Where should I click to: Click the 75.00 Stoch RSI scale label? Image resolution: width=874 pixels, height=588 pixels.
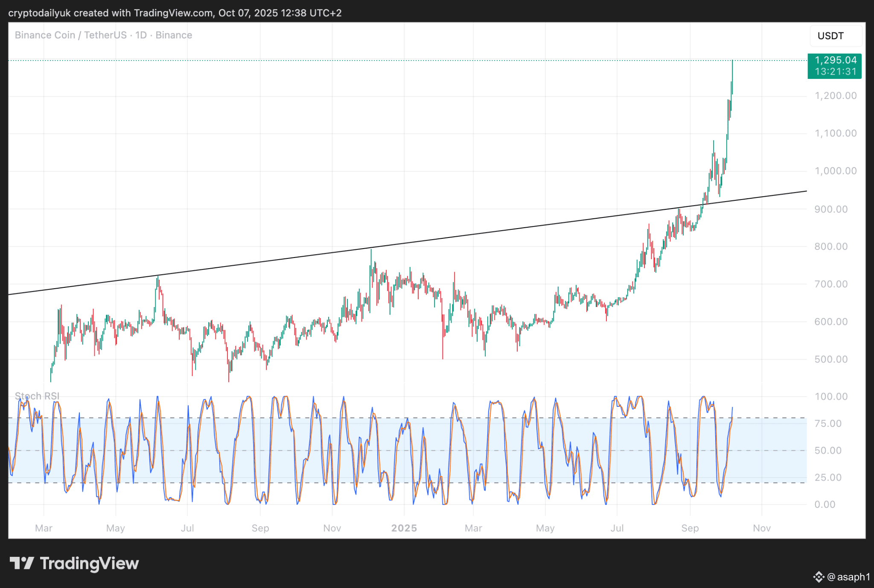[828, 423]
